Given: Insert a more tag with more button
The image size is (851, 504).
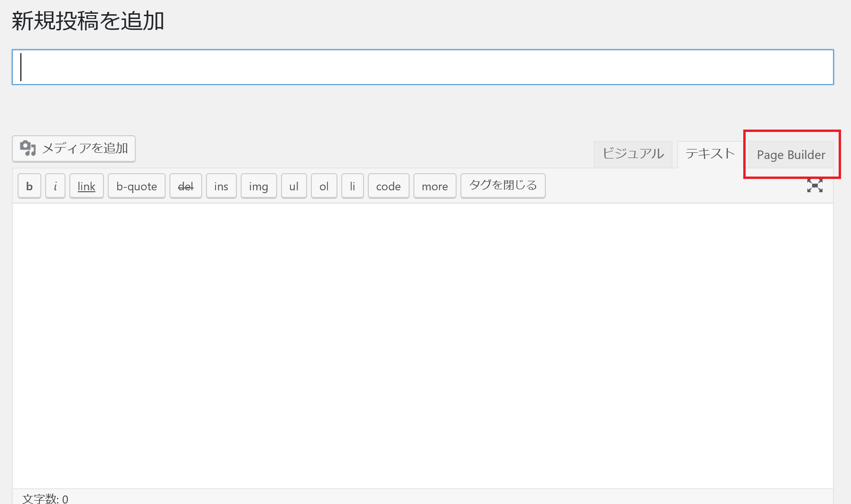Looking at the screenshot, I should coord(435,186).
